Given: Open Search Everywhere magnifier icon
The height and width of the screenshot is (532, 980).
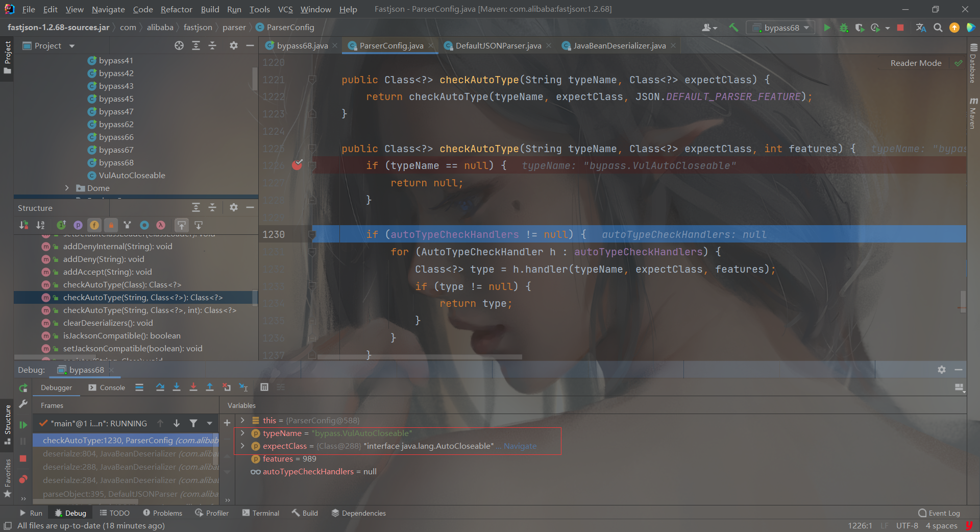Looking at the screenshot, I should (938, 28).
